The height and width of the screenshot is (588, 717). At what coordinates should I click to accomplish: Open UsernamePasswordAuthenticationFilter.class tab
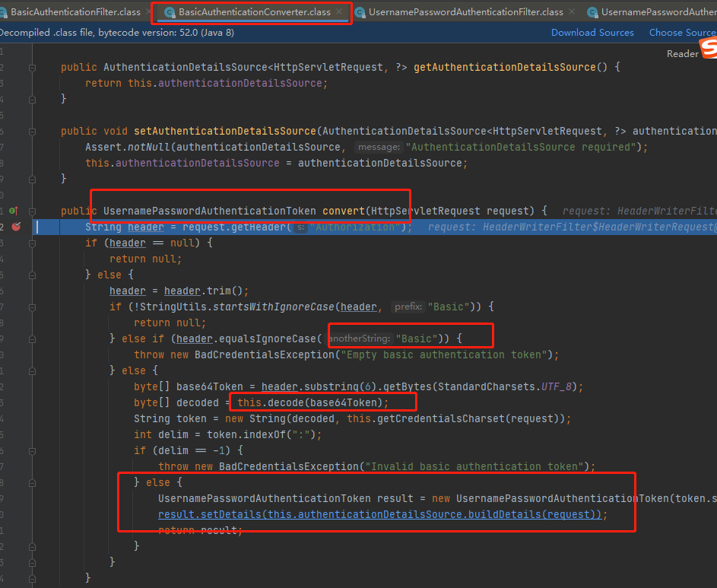click(x=465, y=12)
